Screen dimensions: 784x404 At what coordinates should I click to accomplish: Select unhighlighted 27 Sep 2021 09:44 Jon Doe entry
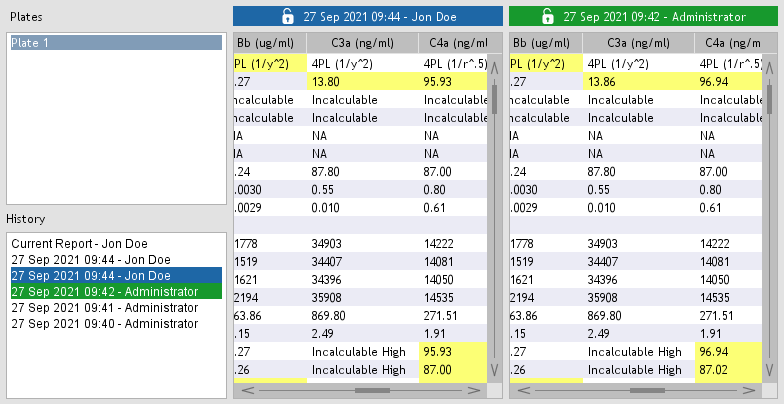point(116,260)
